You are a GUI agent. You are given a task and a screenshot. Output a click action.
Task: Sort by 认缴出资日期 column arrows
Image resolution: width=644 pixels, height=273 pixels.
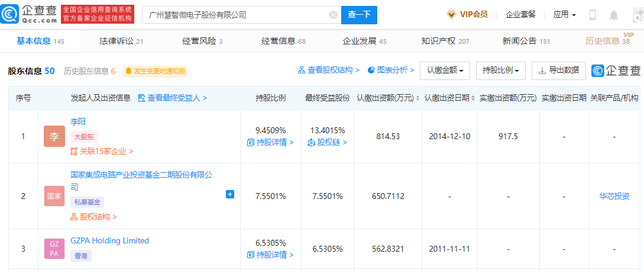pos(473,98)
